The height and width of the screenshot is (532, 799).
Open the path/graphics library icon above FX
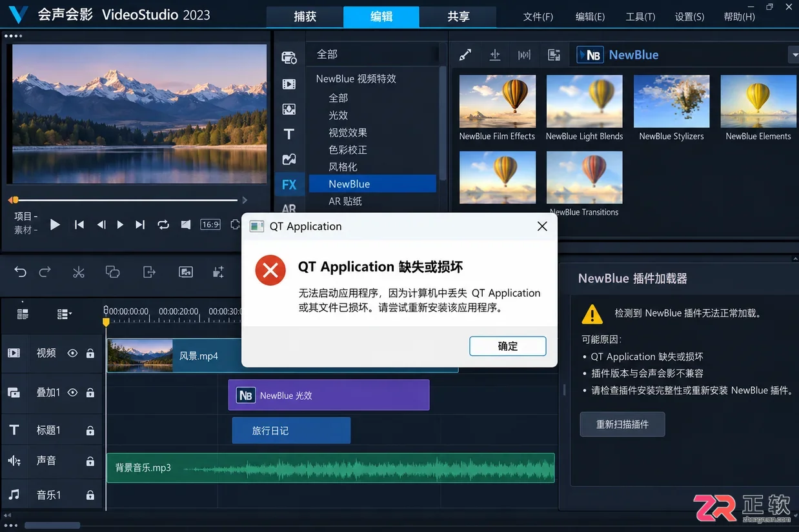click(x=289, y=159)
